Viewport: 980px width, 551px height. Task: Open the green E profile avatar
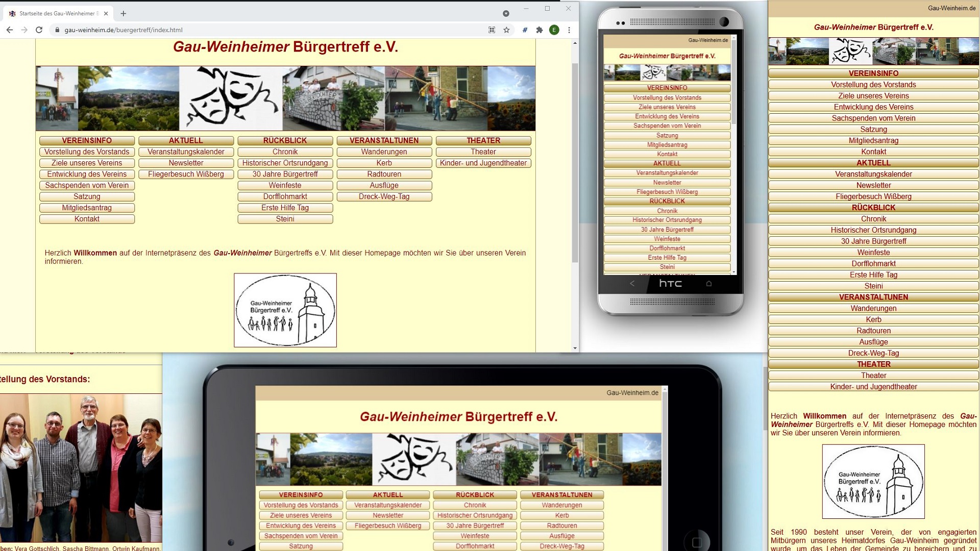(x=554, y=30)
